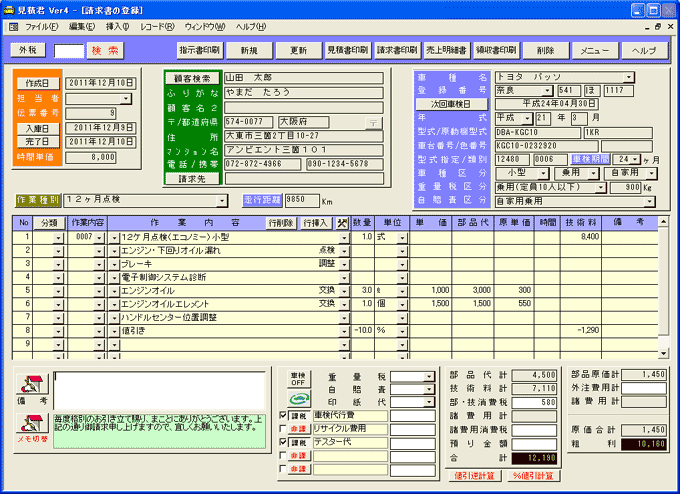This screenshot has width=680, height=494.
Task: Click the 更新 button
Action: point(298,50)
